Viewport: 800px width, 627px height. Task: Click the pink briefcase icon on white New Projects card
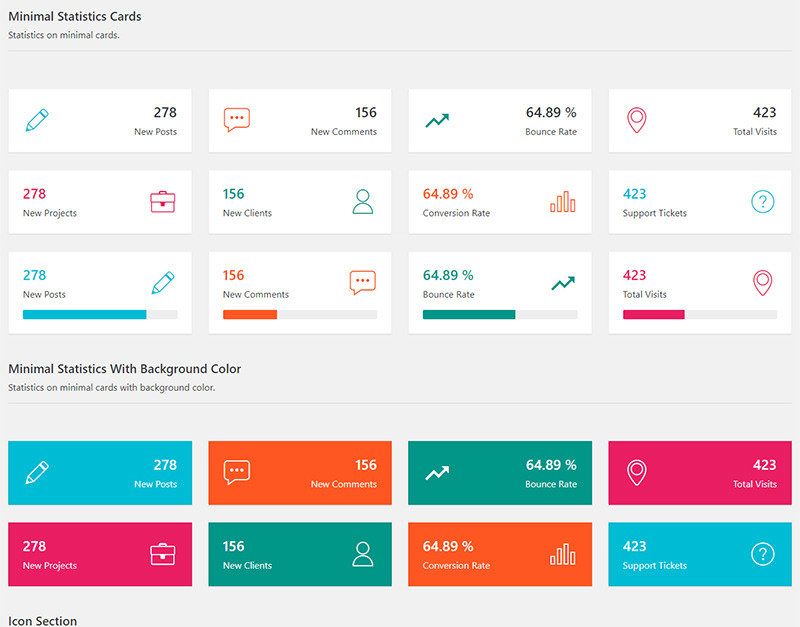coord(163,202)
